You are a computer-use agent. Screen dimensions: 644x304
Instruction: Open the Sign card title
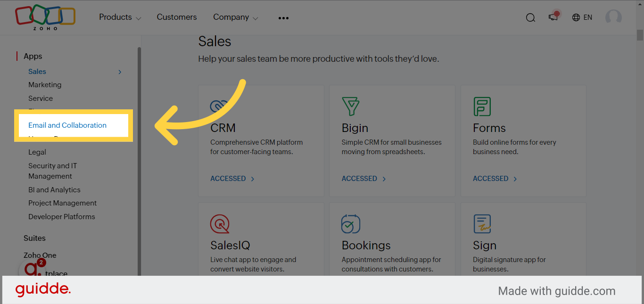(485, 246)
